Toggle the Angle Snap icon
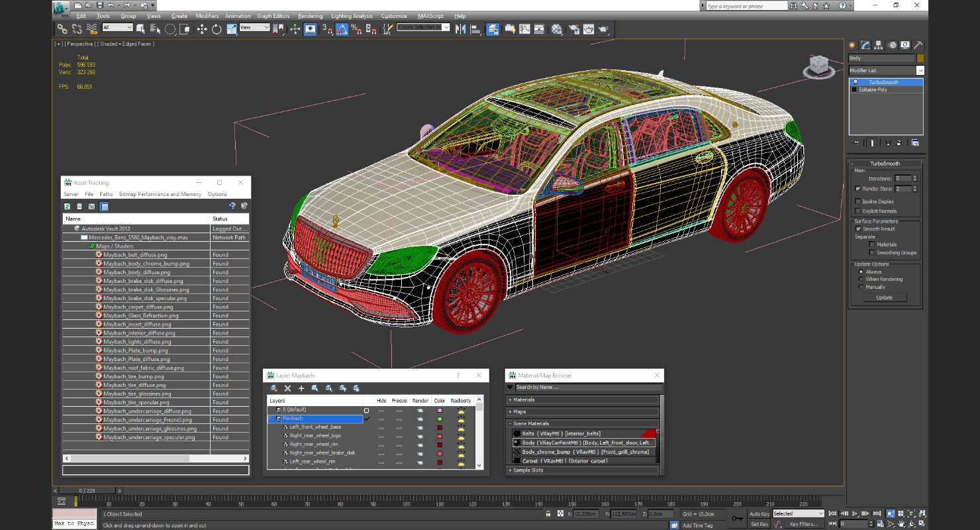This screenshot has width=980, height=530. [x=342, y=29]
